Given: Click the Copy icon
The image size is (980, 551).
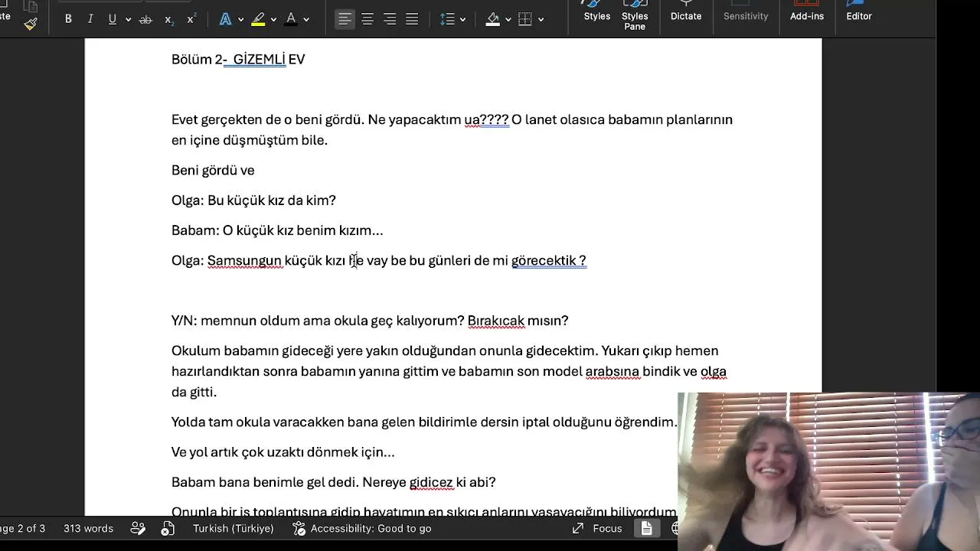Looking at the screenshot, I should (x=31, y=6).
